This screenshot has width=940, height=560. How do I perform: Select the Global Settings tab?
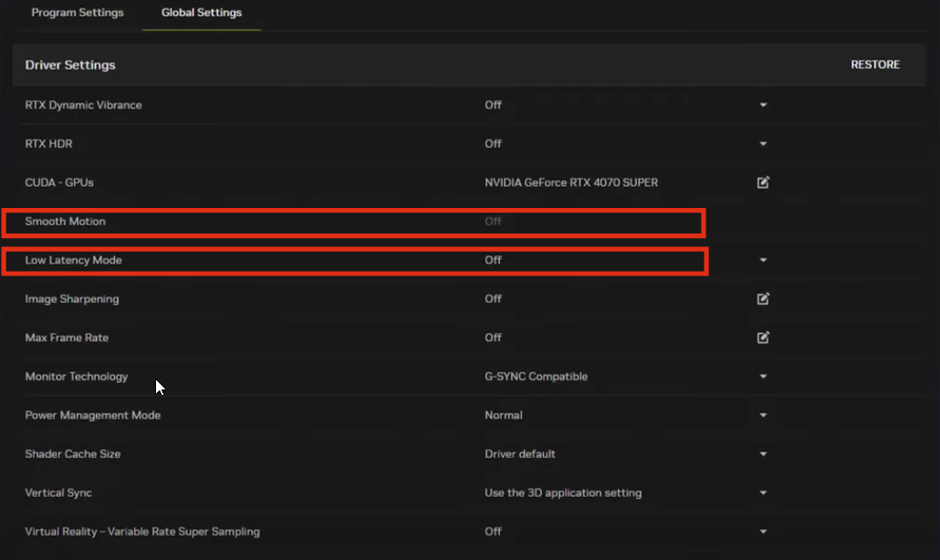point(201,13)
